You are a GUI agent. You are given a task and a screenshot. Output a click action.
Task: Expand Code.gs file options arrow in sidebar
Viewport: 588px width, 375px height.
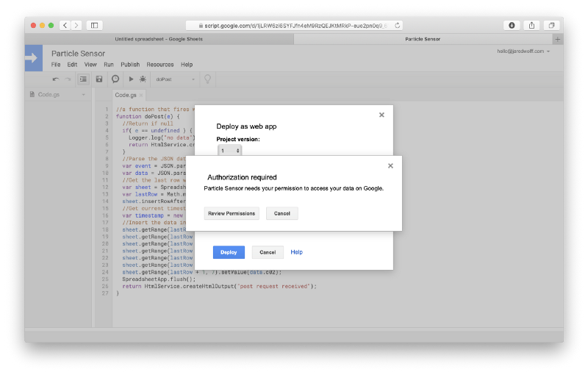click(84, 95)
